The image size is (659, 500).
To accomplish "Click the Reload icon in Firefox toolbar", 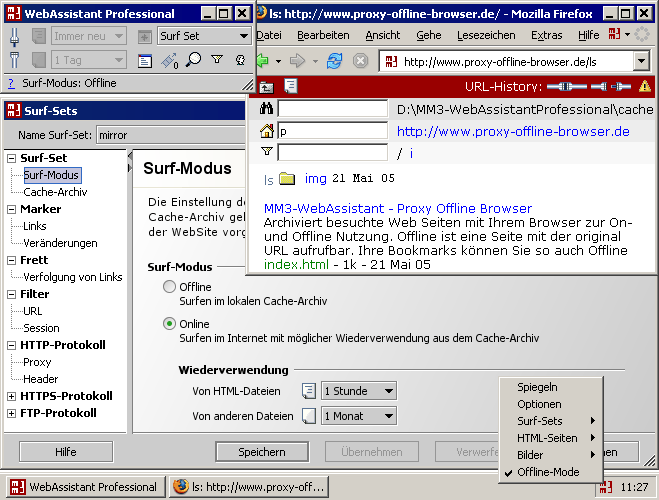I will point(335,61).
